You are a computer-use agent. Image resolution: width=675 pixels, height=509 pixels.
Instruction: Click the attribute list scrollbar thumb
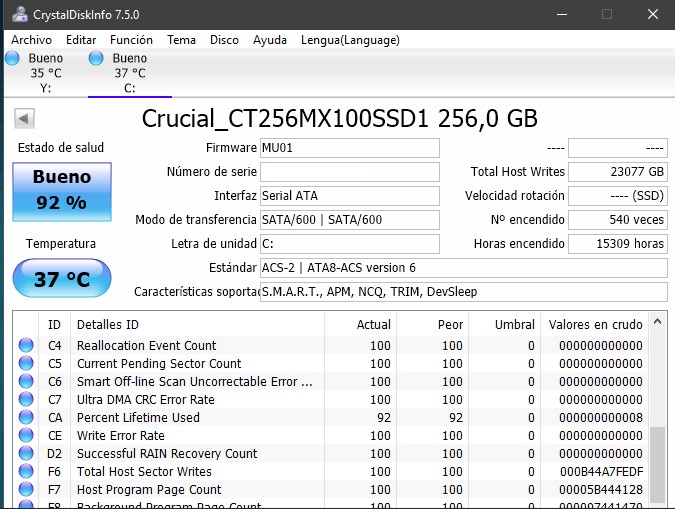(x=657, y=464)
